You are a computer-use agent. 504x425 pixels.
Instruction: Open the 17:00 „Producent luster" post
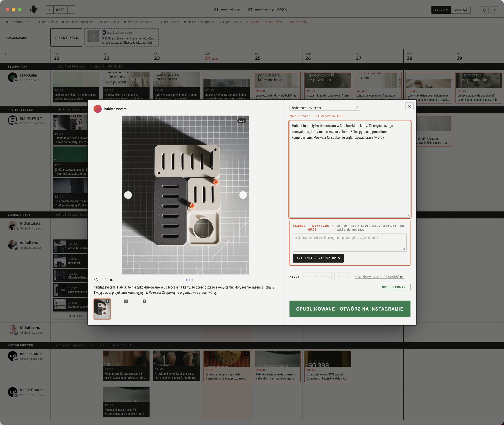coord(126,402)
